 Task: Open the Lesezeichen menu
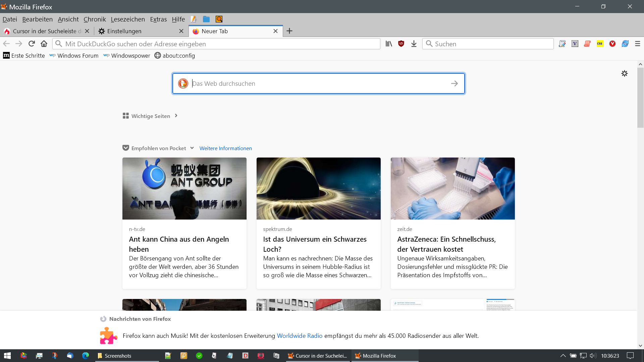coord(128,19)
